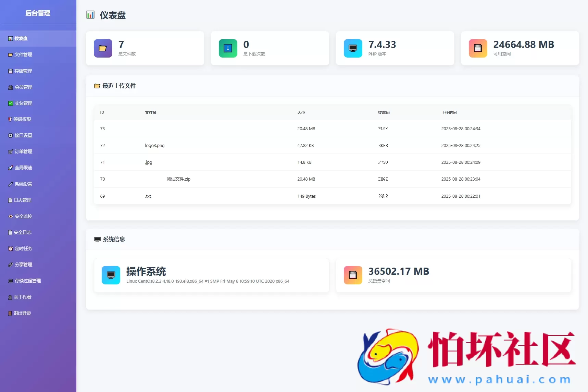The height and width of the screenshot is (392, 588).
Task: Select the eye icon next to 安全监控
Action: [x=10, y=216]
